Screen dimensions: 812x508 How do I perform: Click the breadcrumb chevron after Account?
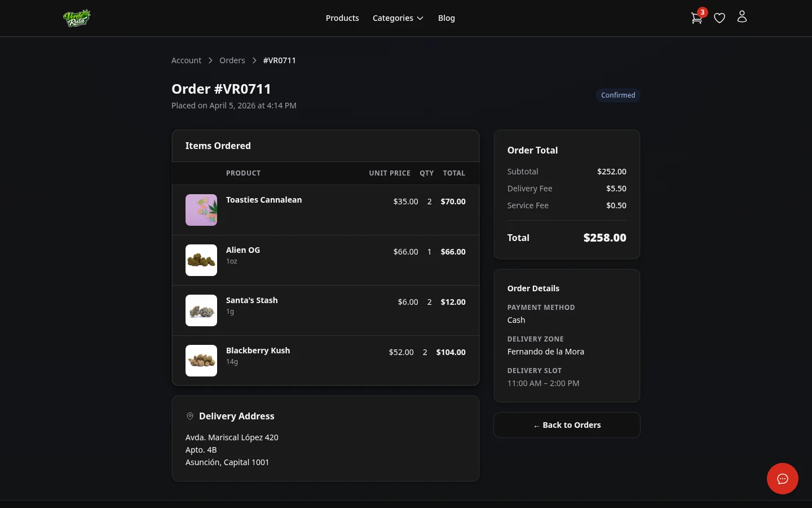point(210,60)
